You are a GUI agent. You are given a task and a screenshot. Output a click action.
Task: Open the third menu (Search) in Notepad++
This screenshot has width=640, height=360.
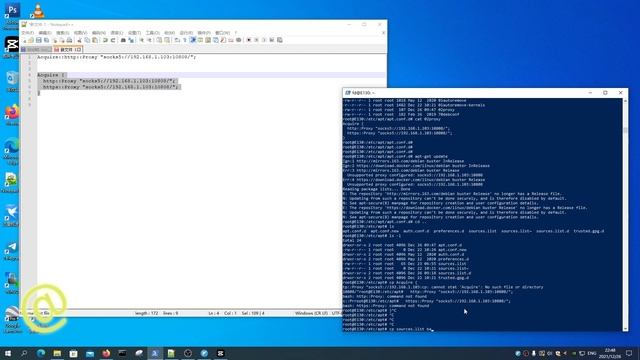tap(62, 33)
